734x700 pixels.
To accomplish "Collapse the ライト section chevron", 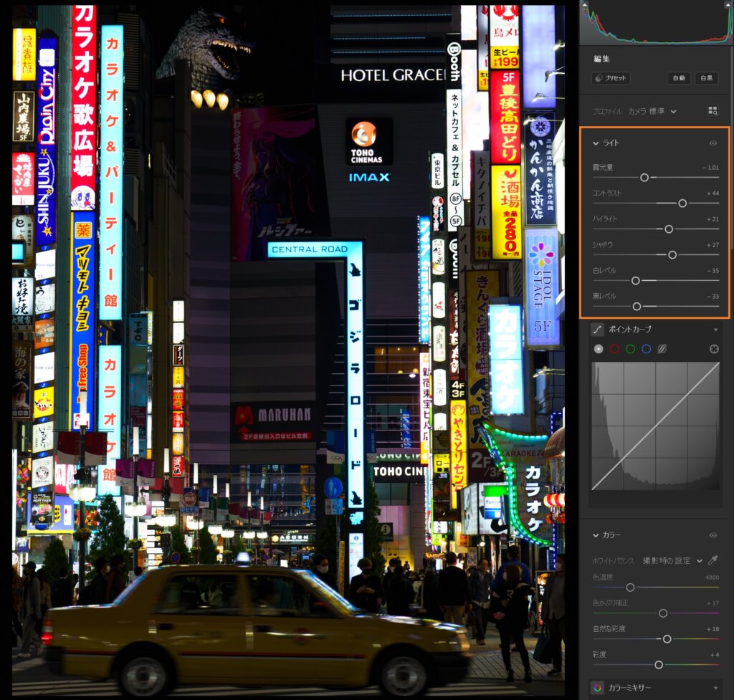I will click(x=596, y=143).
